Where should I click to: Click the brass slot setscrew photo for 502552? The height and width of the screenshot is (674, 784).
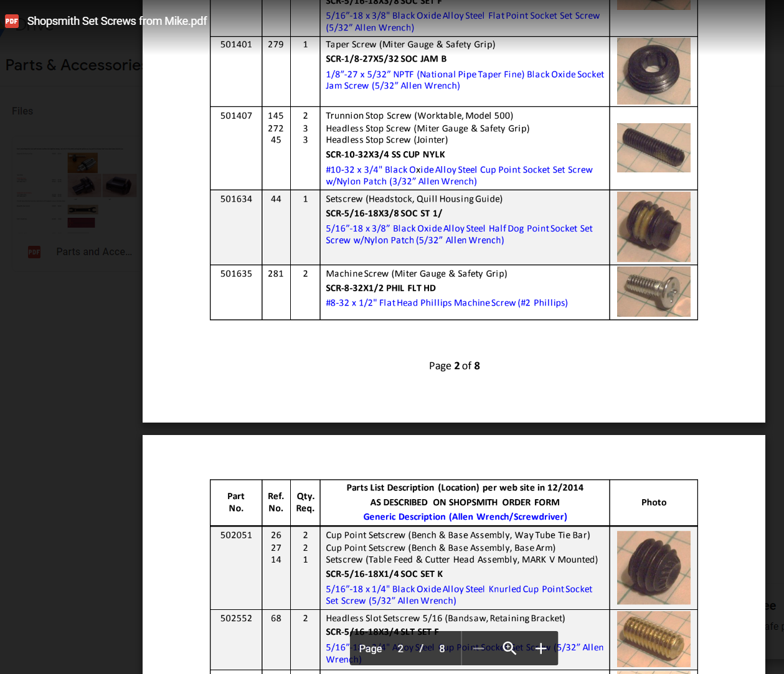point(653,639)
